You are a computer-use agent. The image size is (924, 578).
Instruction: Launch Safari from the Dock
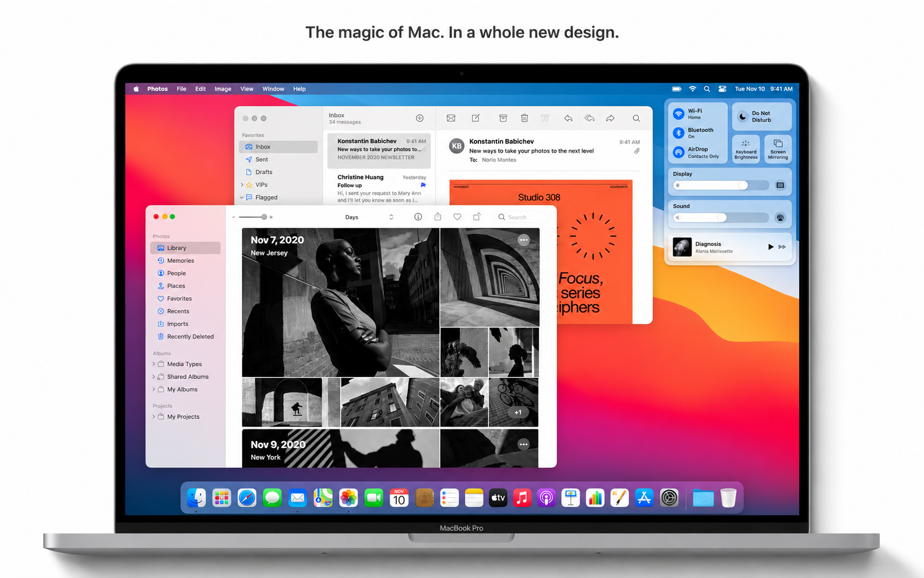tap(247, 498)
